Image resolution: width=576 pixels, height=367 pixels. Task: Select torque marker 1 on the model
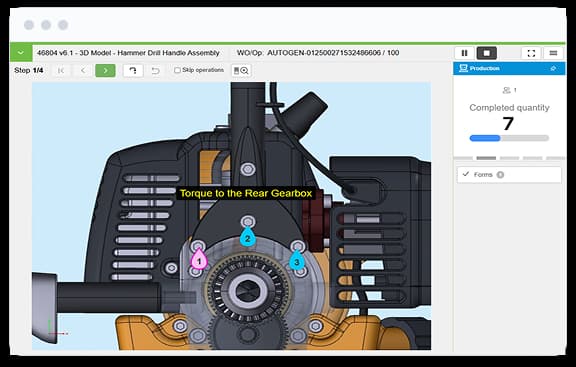[199, 259]
